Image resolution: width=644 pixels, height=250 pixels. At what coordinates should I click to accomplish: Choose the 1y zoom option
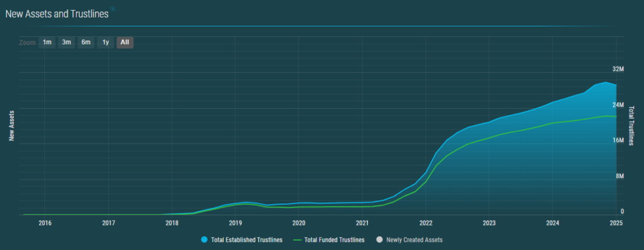tap(106, 42)
